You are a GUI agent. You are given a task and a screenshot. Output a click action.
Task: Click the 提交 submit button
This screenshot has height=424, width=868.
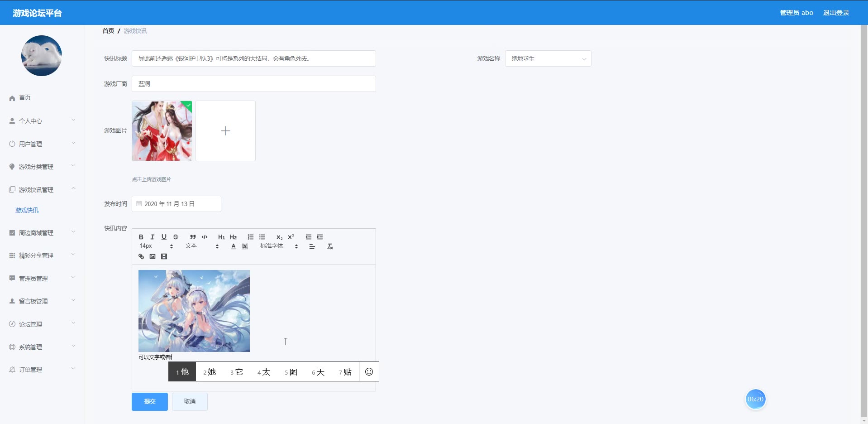pos(150,401)
